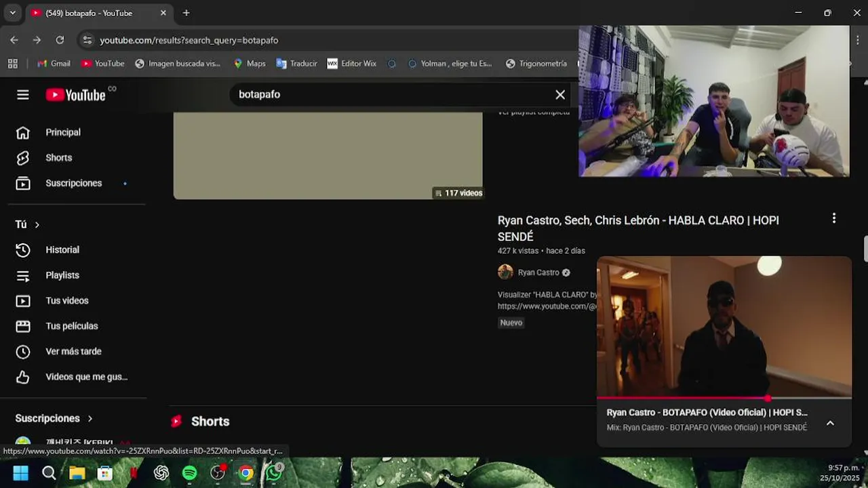Open Chrome apps grid in bookmarks bar

pos(12,63)
